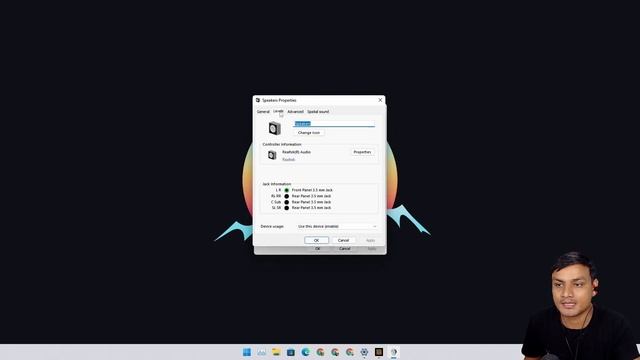This screenshot has width=640, height=360.
Task: Select the Front Panel 3.5 mm Jack text
Action: click(312, 190)
